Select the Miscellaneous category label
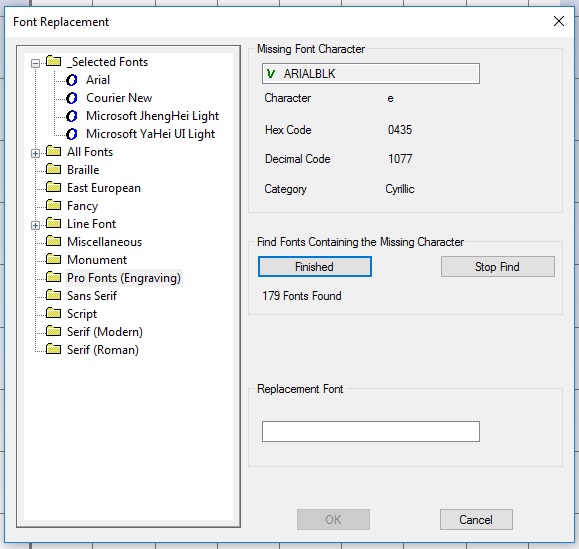Image resolution: width=579 pixels, height=549 pixels. [105, 242]
